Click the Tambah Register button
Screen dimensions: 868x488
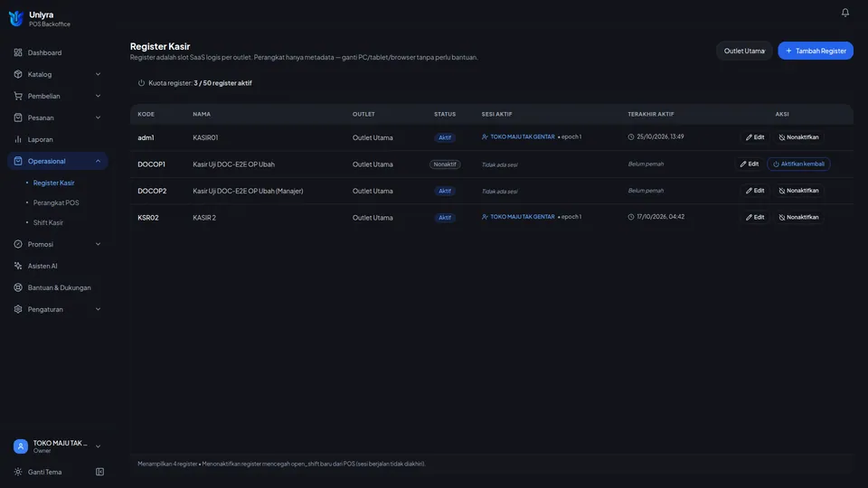coord(816,51)
